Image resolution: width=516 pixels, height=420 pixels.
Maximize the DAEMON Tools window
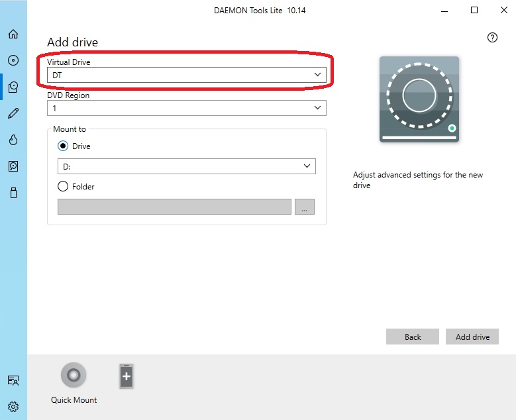474,10
